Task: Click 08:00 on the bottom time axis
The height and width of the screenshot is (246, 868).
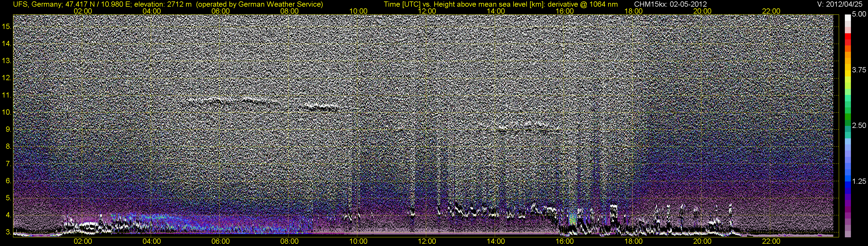Action: [x=289, y=242]
